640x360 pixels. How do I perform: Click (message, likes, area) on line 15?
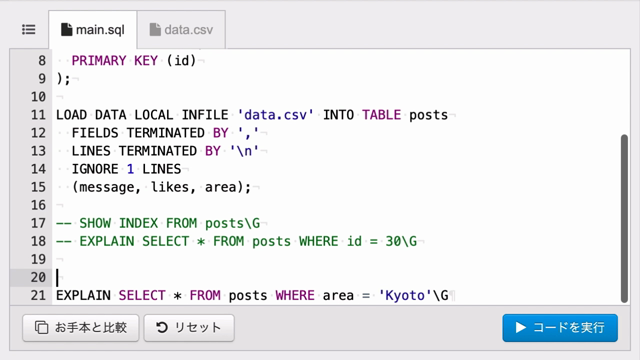pyautogui.click(x=158, y=187)
